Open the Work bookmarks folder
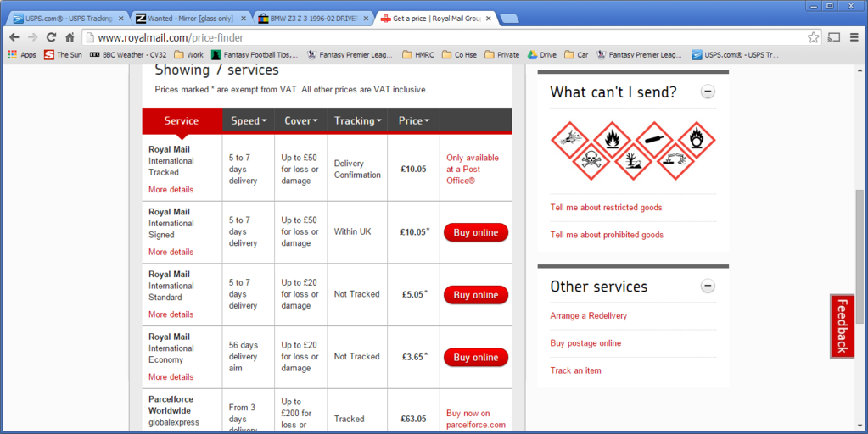The width and height of the screenshot is (868, 434). [188, 55]
